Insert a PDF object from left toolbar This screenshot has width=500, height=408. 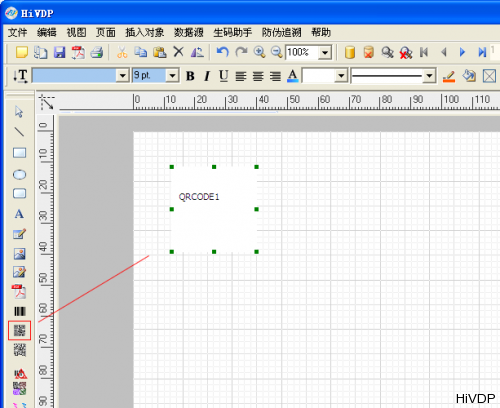tap(19, 292)
